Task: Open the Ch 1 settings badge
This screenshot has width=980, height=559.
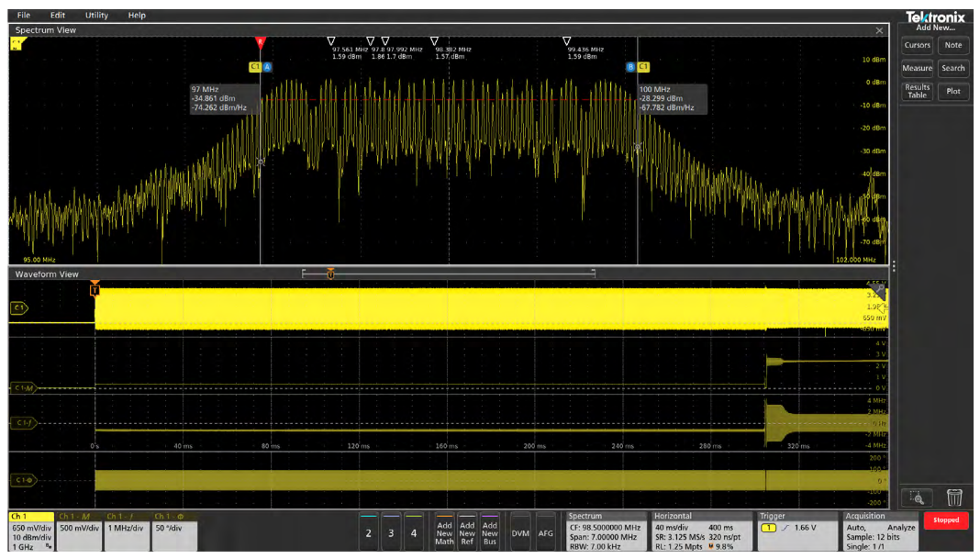Action: click(31, 532)
